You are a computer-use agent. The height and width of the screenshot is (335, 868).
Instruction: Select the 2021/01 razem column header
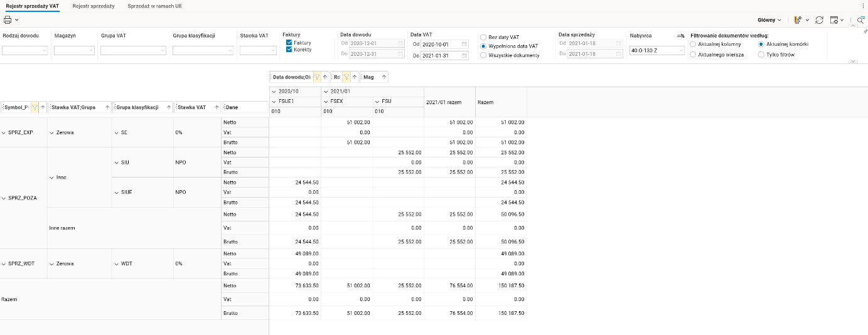point(449,102)
